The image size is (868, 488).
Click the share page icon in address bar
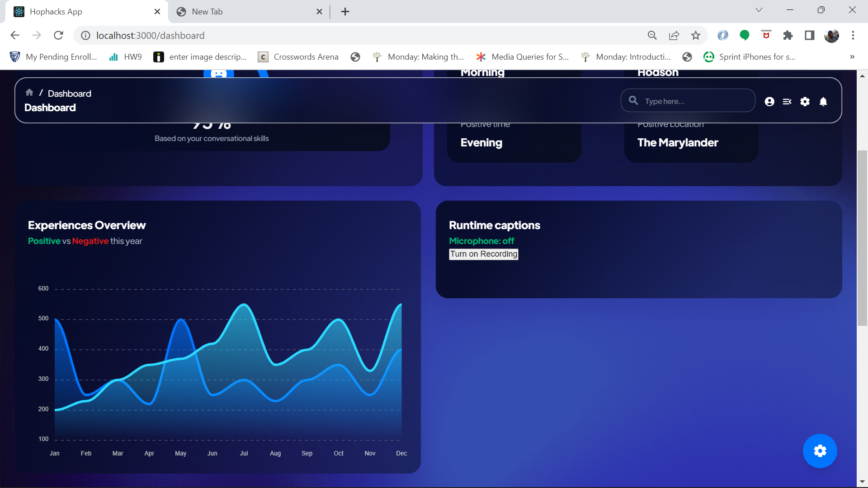pyautogui.click(x=674, y=35)
